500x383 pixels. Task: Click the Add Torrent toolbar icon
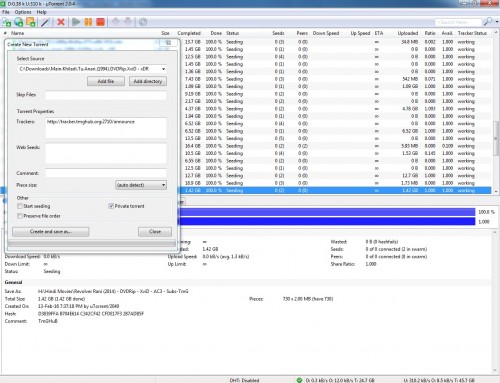[x=7, y=22]
